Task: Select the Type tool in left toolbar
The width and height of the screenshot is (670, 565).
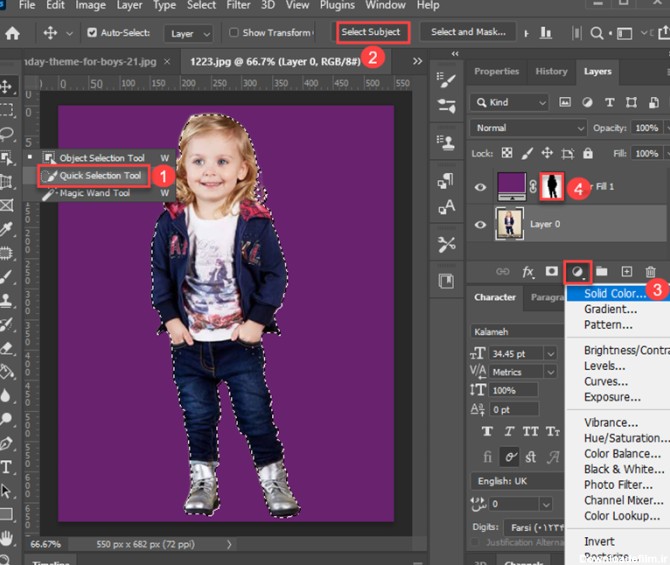Action: tap(7, 467)
